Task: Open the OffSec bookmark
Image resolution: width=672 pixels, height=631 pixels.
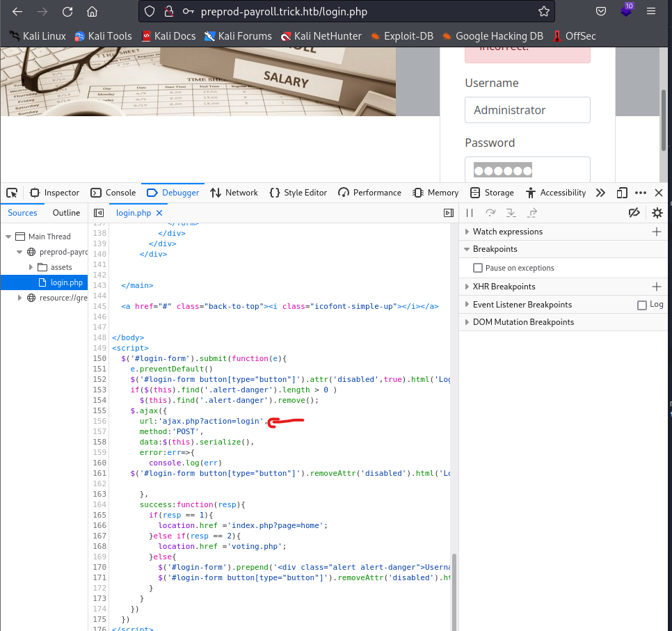Action: coord(574,36)
